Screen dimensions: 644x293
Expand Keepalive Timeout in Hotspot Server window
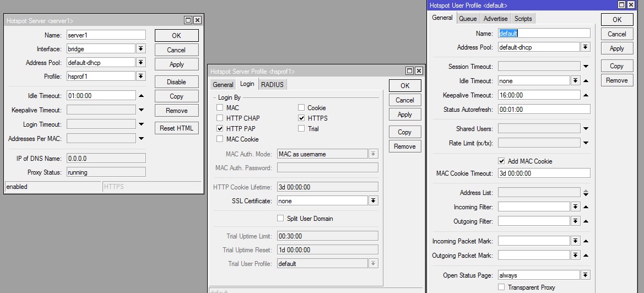(141, 110)
